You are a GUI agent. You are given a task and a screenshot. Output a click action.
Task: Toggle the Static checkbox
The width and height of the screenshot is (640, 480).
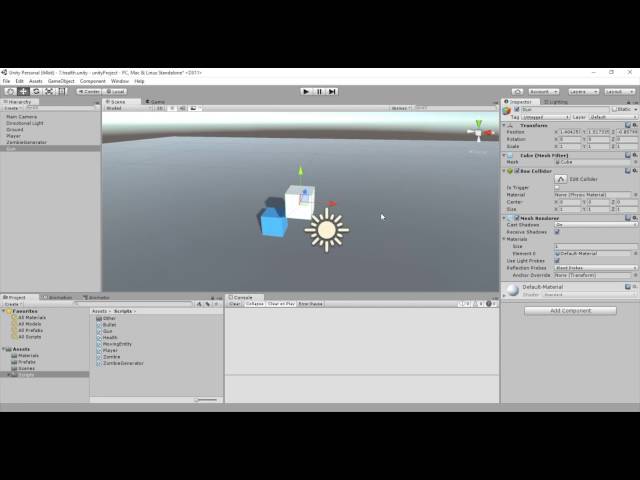614,109
